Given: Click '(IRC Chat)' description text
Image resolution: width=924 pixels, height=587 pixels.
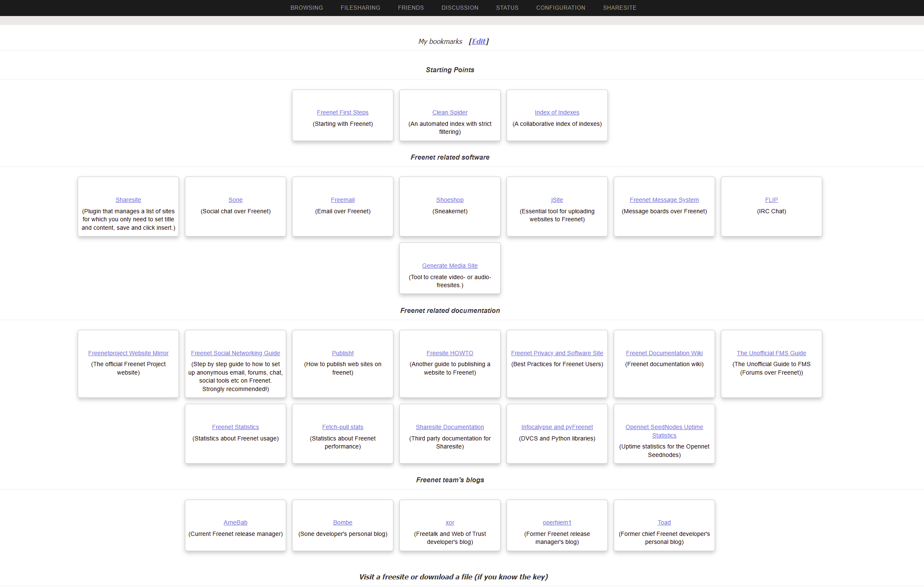Looking at the screenshot, I should tap(771, 211).
